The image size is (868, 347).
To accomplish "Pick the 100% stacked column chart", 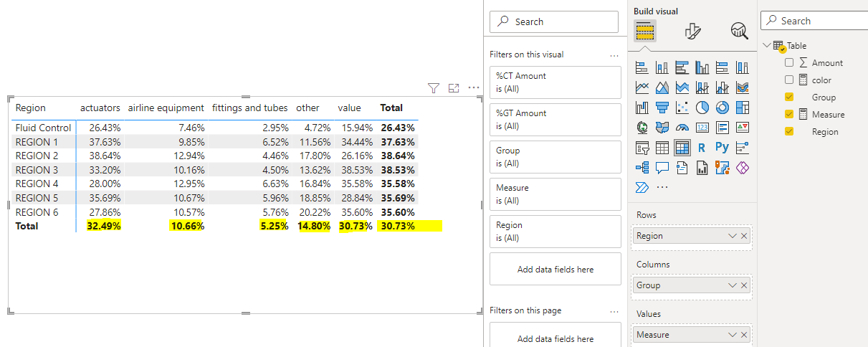I will (x=743, y=67).
